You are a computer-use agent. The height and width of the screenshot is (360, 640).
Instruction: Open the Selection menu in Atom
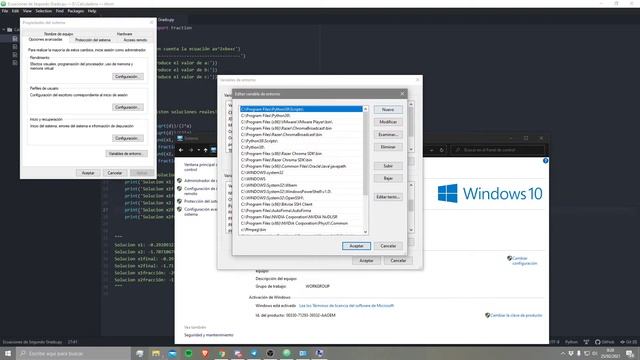[x=43, y=11]
